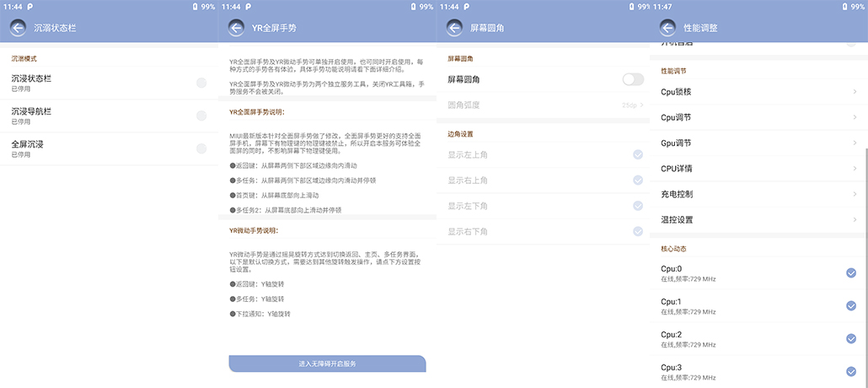Select the 全屏沉浸 radio option
Image resolution: width=868 pixels, height=388 pixels.
click(201, 148)
